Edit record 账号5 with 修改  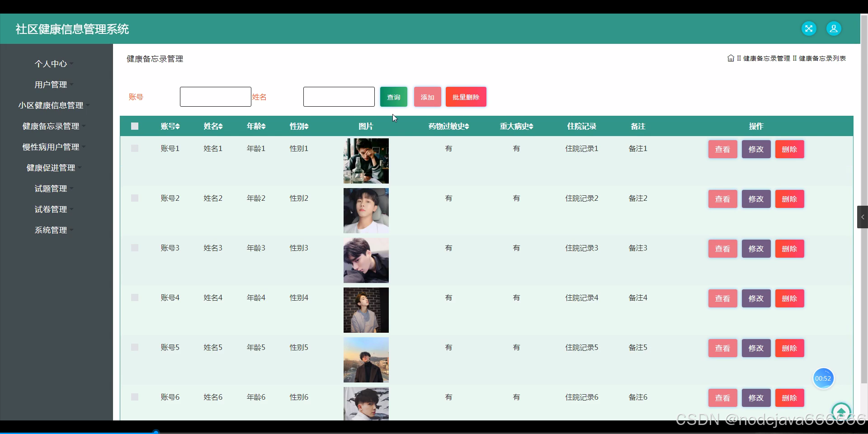tap(756, 348)
